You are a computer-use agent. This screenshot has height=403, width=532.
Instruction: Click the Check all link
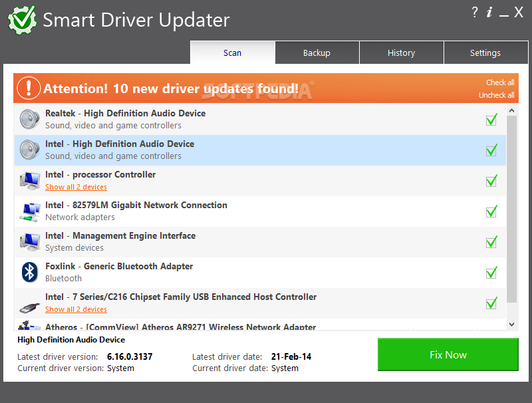(x=500, y=82)
